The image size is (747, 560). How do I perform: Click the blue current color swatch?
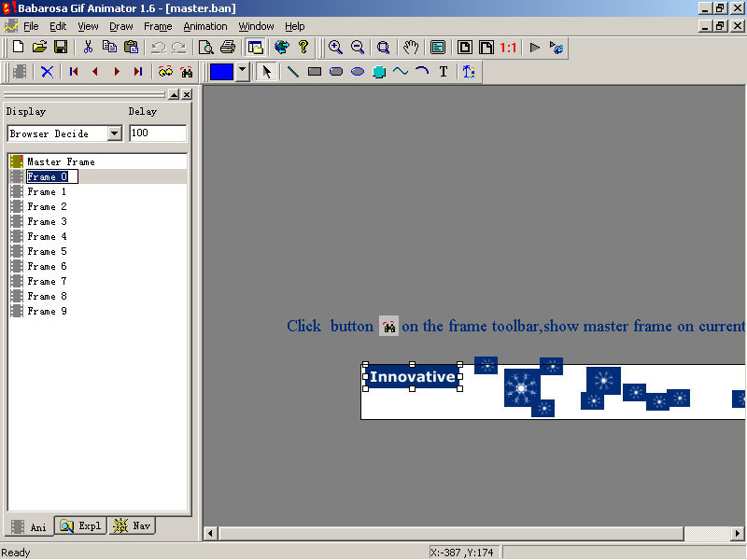tap(221, 72)
